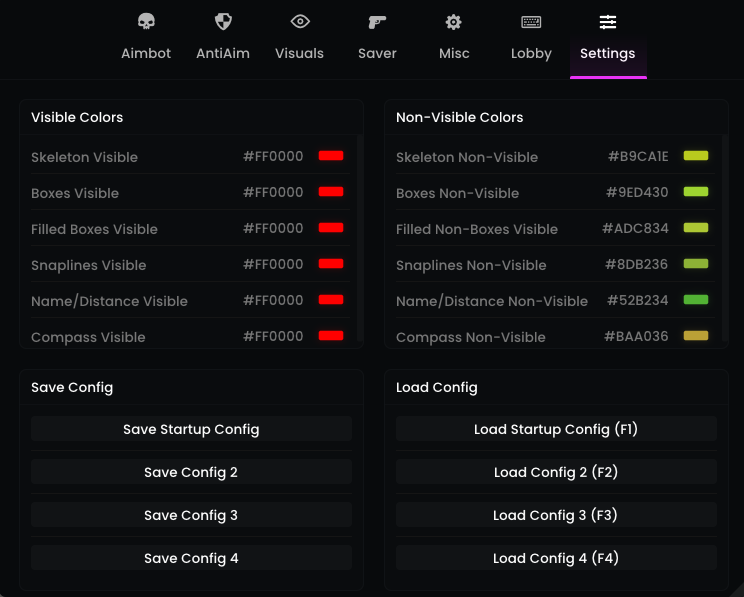The image size is (744, 597).
Task: Click the Snaplines Visible hex value #FF0000
Action: pos(273,264)
